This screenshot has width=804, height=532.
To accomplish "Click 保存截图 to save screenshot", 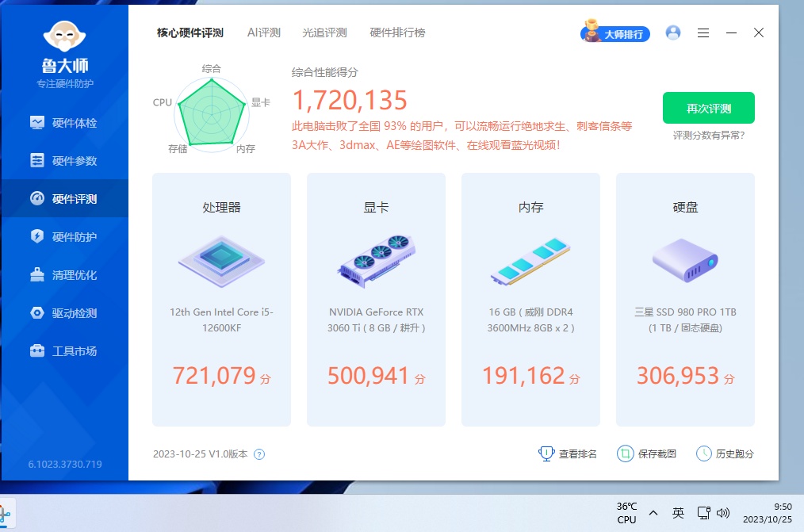I will (x=647, y=454).
